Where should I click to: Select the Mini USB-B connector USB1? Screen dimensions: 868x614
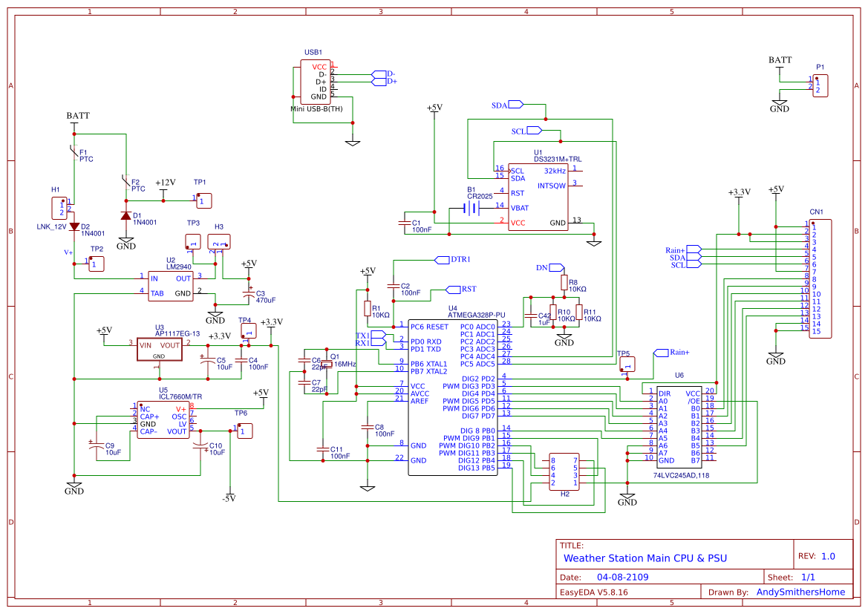click(316, 82)
